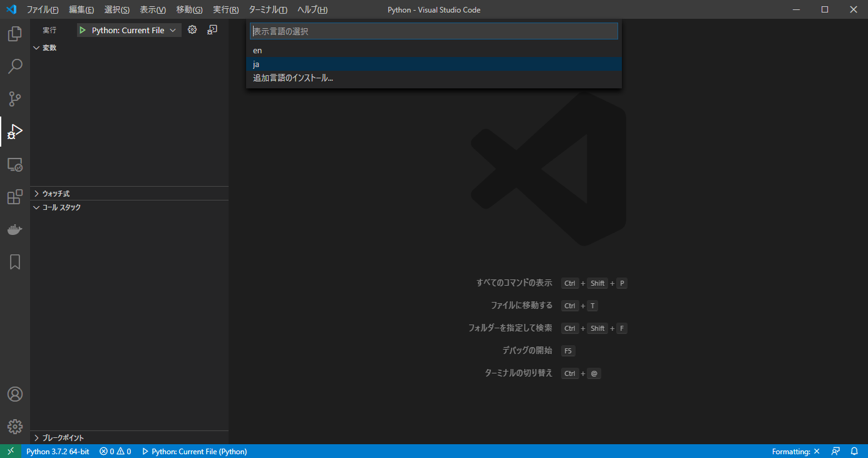Expand the ブレークポイント section
Screen dimensions: 868x458
(x=129, y=438)
